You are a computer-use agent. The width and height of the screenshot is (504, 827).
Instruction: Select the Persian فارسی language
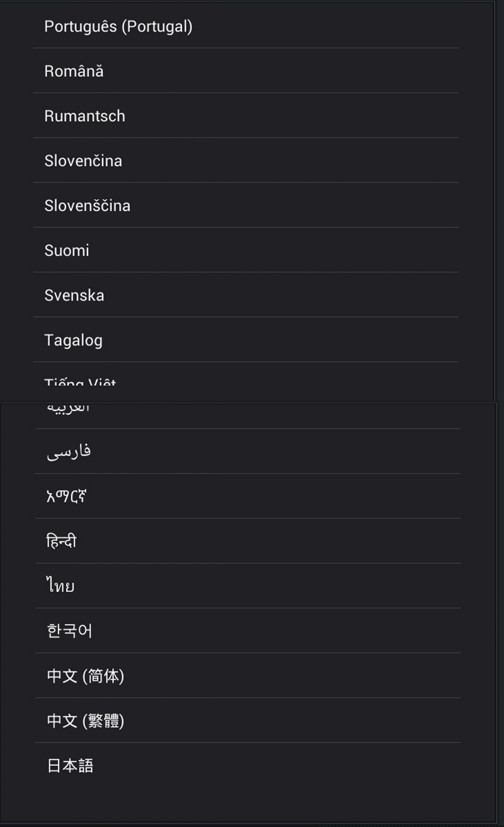(248, 451)
